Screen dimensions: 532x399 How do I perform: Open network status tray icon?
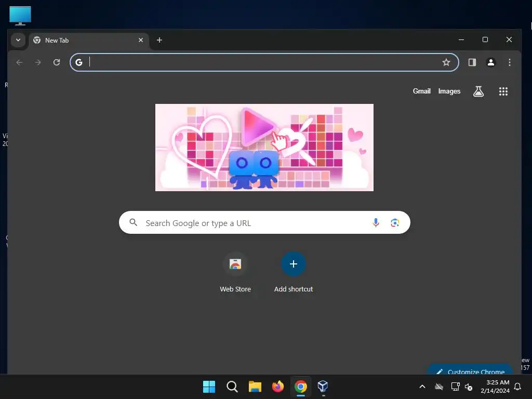point(455,387)
